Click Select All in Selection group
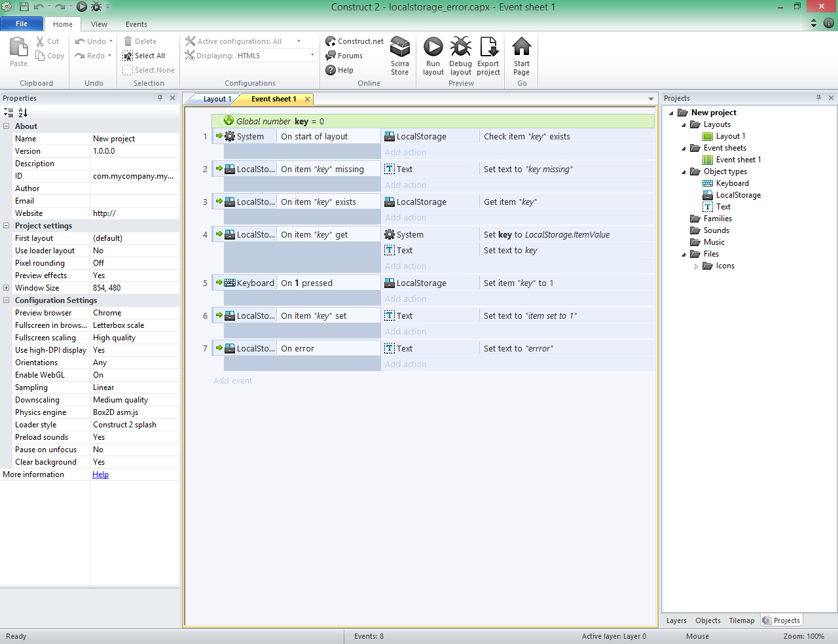 tap(144, 56)
